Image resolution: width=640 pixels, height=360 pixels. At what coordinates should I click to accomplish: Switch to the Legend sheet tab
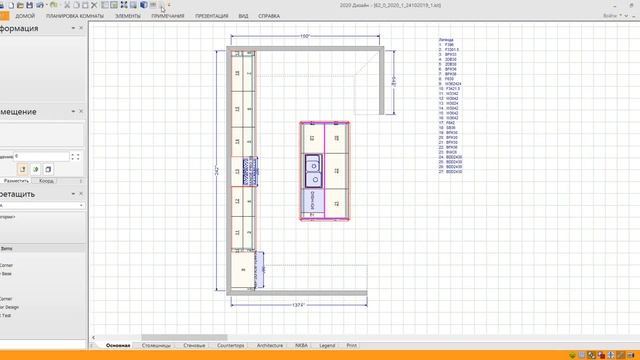(327, 345)
